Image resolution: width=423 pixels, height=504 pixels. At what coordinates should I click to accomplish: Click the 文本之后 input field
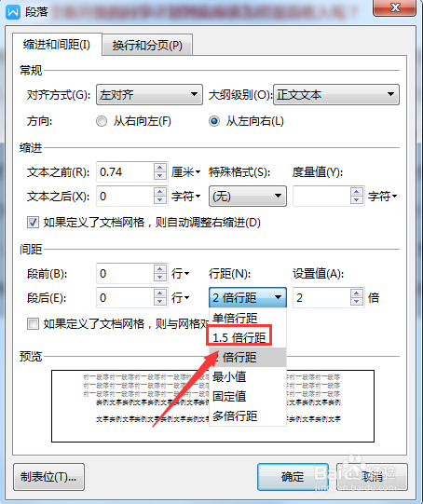126,196
